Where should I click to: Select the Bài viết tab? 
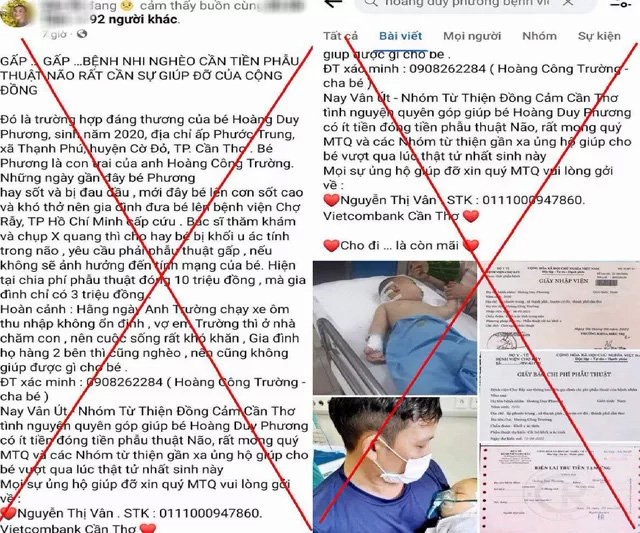(400, 36)
